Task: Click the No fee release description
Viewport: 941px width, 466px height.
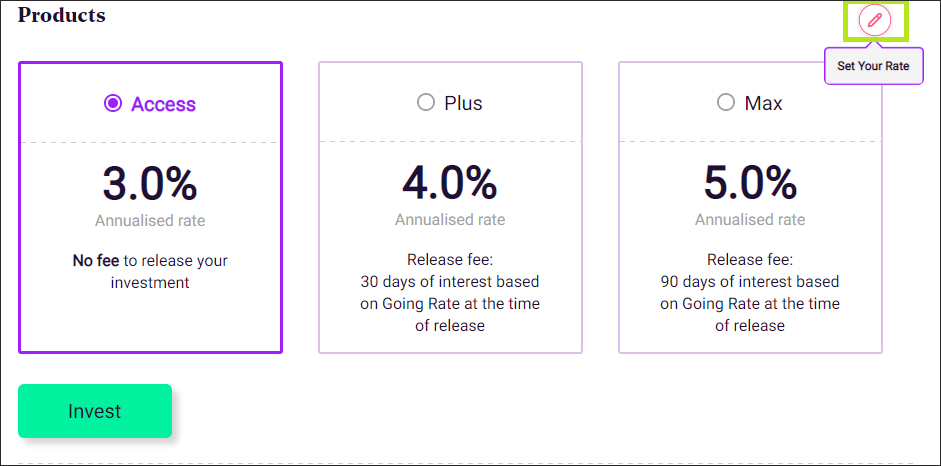Action: point(150,272)
